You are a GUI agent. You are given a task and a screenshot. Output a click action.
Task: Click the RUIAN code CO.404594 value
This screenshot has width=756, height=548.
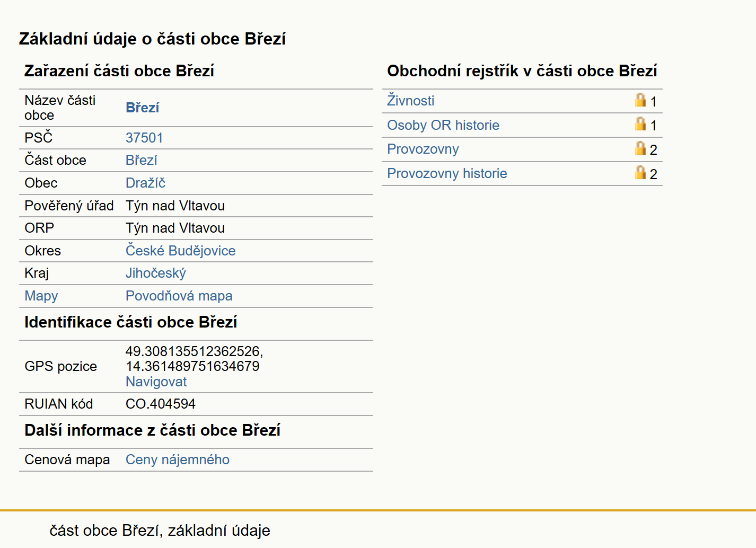[x=161, y=404]
